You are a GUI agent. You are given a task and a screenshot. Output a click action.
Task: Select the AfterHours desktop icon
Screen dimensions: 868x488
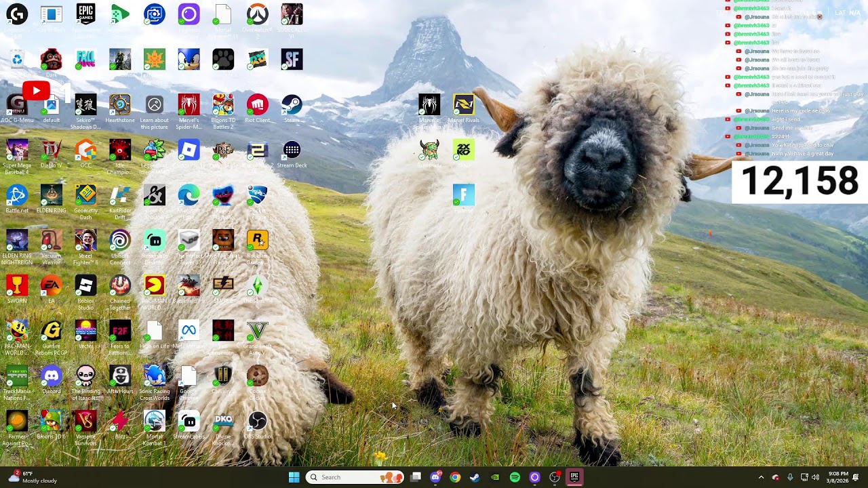pos(120,380)
